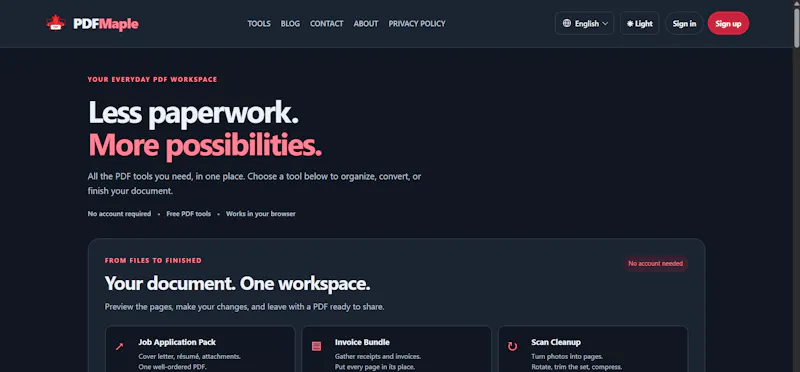This screenshot has height=372, width=800.
Task: Expand the English language dropdown
Action: (584, 23)
